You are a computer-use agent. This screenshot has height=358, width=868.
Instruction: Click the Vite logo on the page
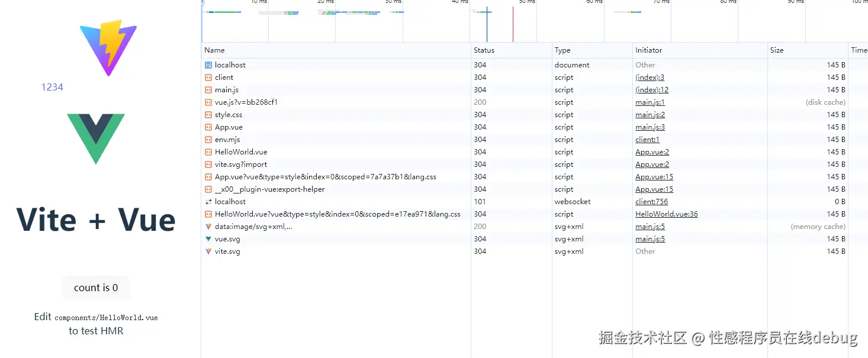[108, 47]
